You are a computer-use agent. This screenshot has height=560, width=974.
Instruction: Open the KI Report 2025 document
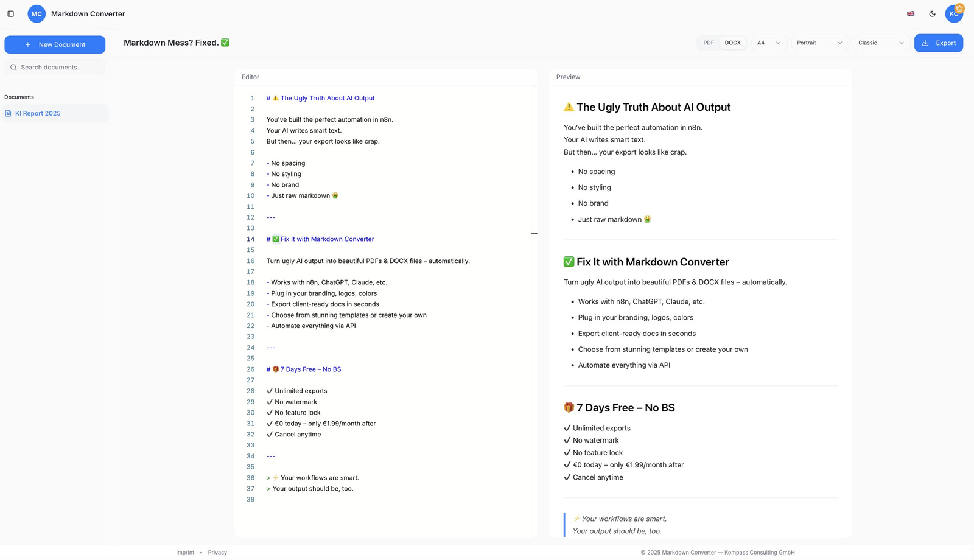tap(38, 113)
